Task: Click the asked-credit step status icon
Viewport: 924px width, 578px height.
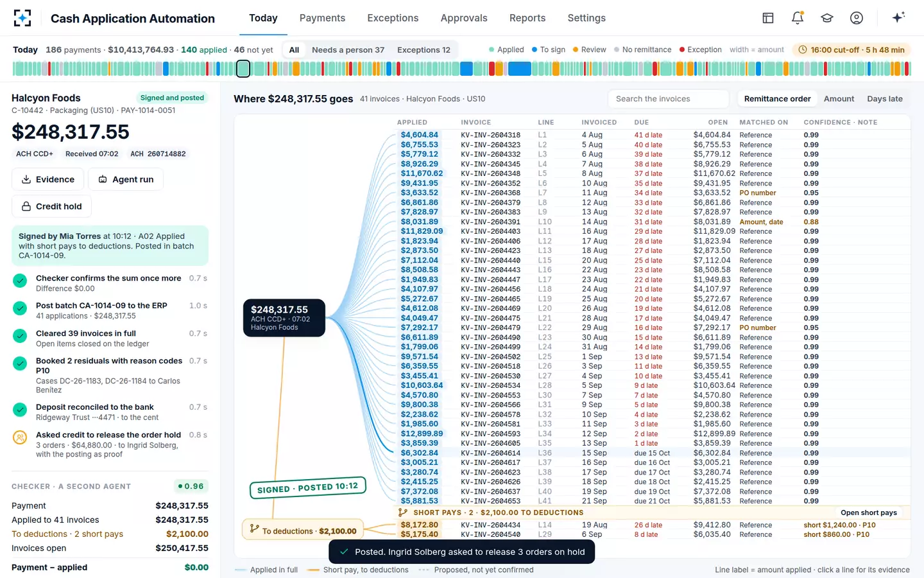Action: pos(20,437)
